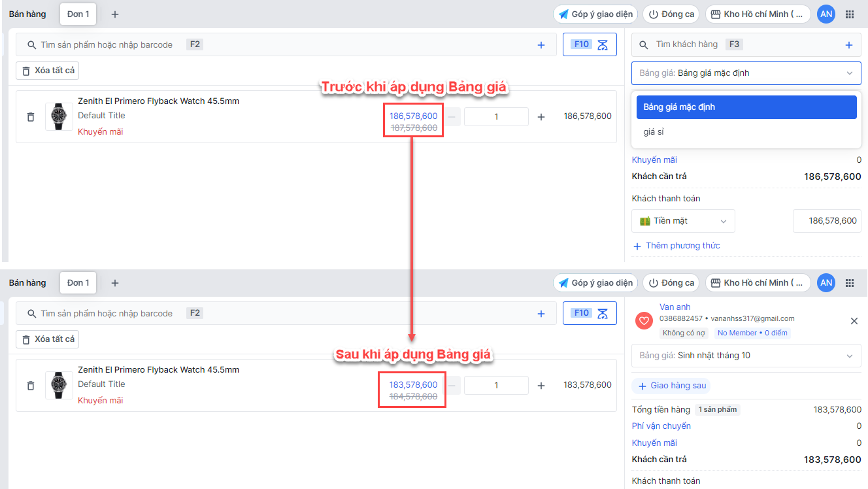The width and height of the screenshot is (868, 489).
Task: Decrease quantity in the 183,578,600 row
Action: 453,386
